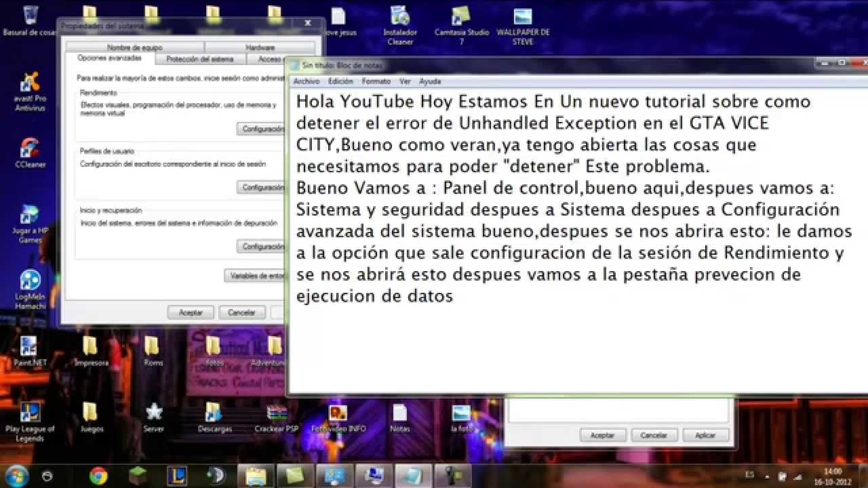
Task: Click Configuración button under Perfiles de usuario
Action: coord(262,187)
